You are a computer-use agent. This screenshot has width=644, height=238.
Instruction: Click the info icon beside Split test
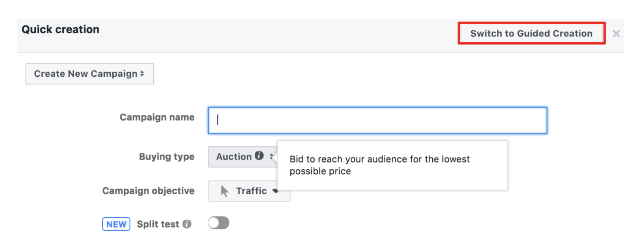tap(187, 224)
